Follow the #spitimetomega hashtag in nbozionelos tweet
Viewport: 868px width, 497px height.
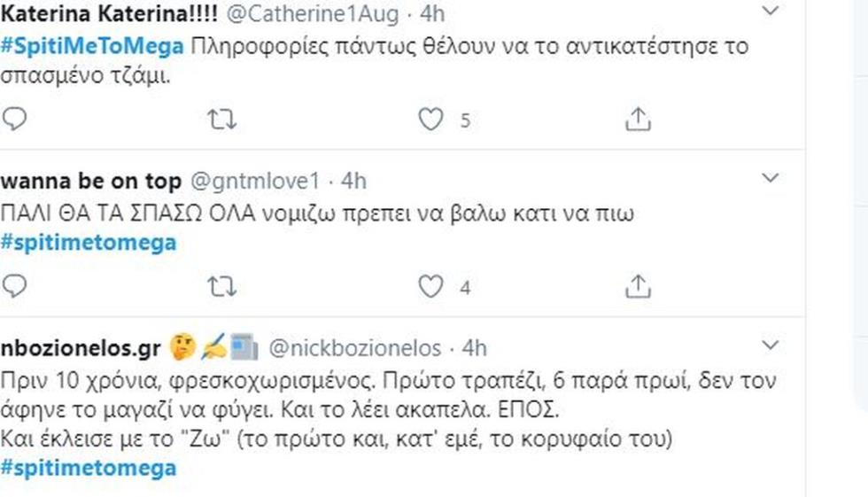[x=89, y=468]
